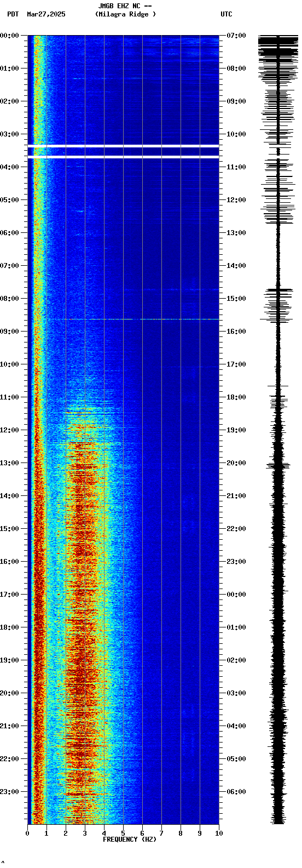Click UTC time label 07:00 on right axis
Viewport: 302px width, 868px height.
click(x=236, y=36)
